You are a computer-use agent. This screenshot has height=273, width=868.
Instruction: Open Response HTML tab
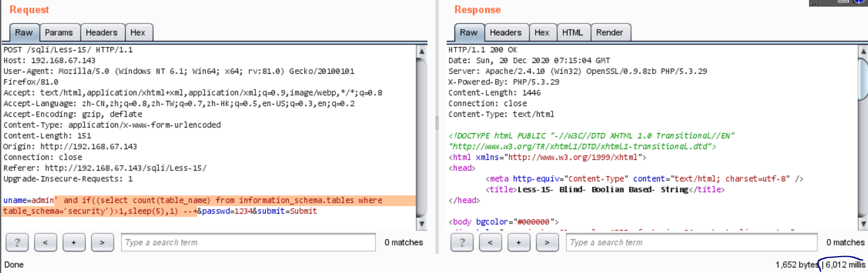click(x=573, y=32)
